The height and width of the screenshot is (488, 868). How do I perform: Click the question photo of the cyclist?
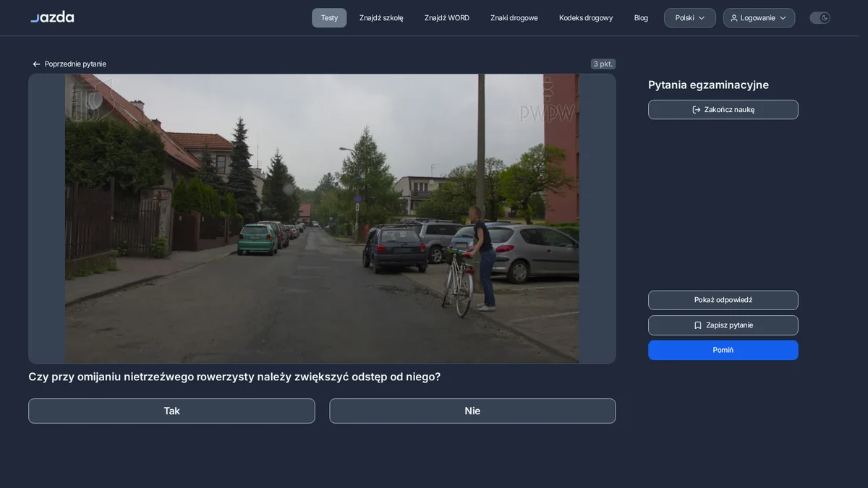point(322,218)
